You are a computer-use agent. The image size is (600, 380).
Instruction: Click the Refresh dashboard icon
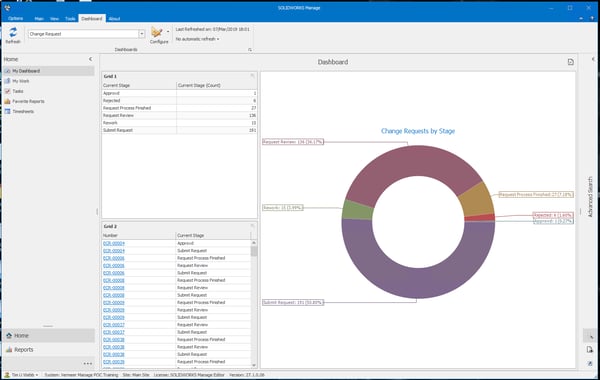[x=13, y=33]
